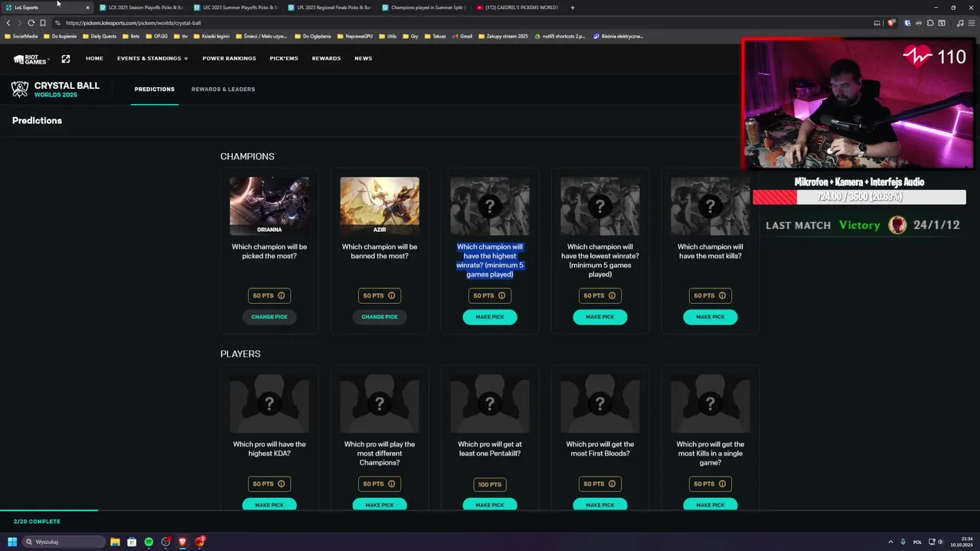The width and height of the screenshot is (980, 551).
Task: Click the Worlds Crystal Ball trophy logo
Action: 20,89
